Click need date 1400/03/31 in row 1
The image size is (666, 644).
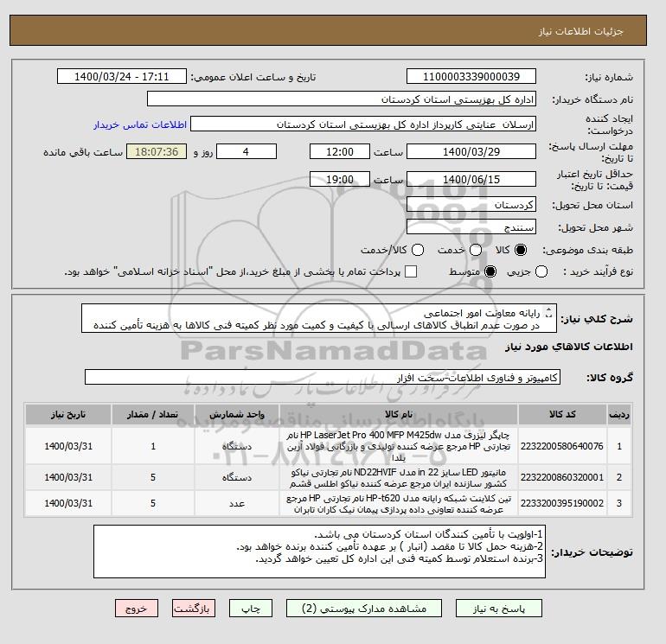click(68, 446)
